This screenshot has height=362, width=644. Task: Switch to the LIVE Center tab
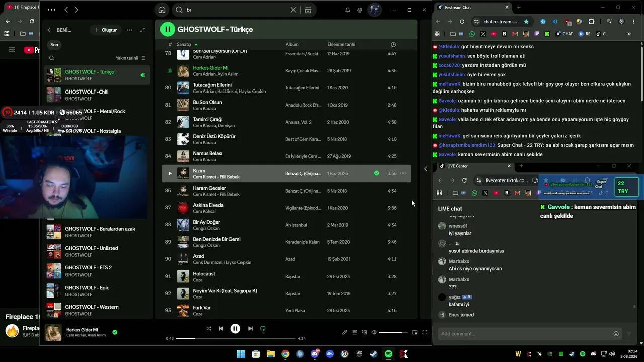[x=474, y=166]
